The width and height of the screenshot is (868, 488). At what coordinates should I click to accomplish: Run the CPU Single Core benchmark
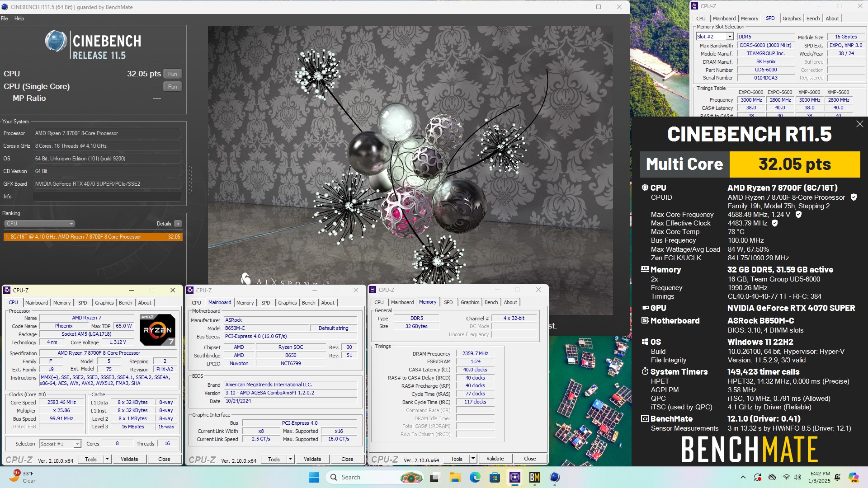(172, 87)
